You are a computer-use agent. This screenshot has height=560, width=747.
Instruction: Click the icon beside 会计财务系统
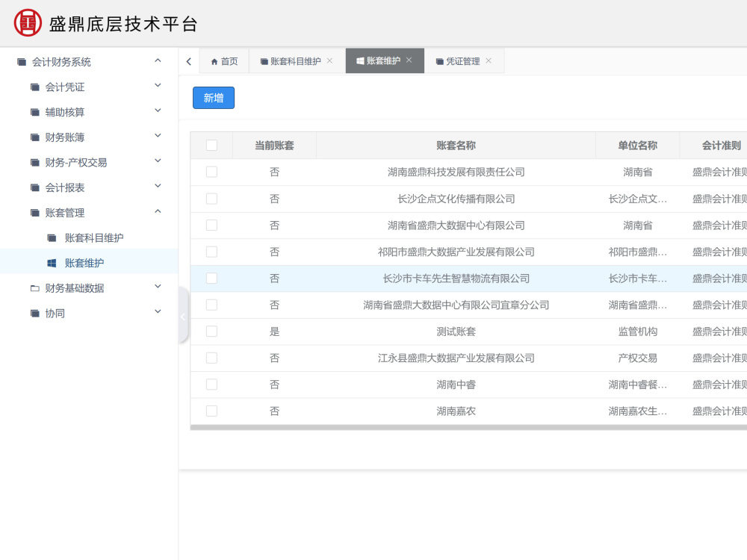pyautogui.click(x=22, y=62)
